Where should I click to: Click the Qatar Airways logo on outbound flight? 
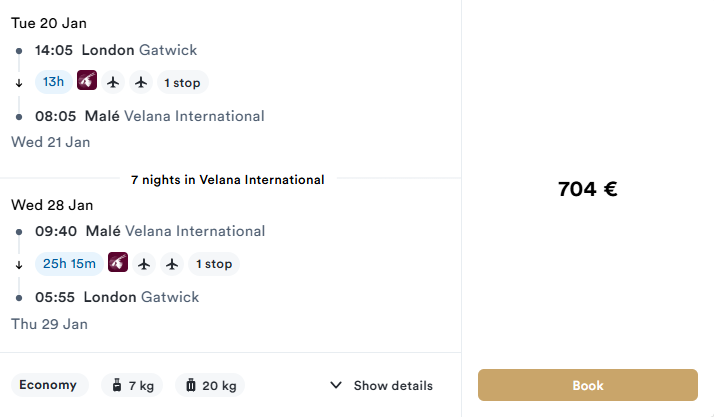87,81
